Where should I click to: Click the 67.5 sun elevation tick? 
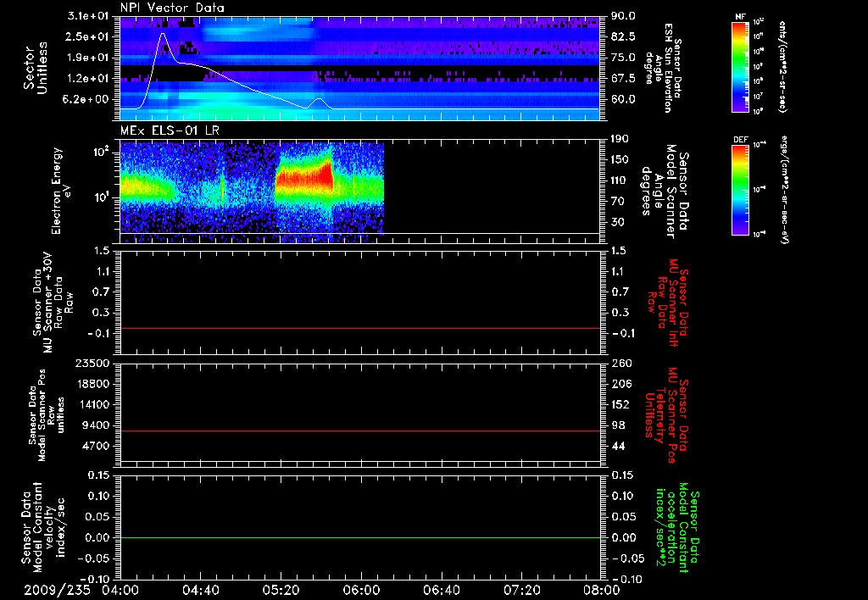[623, 79]
